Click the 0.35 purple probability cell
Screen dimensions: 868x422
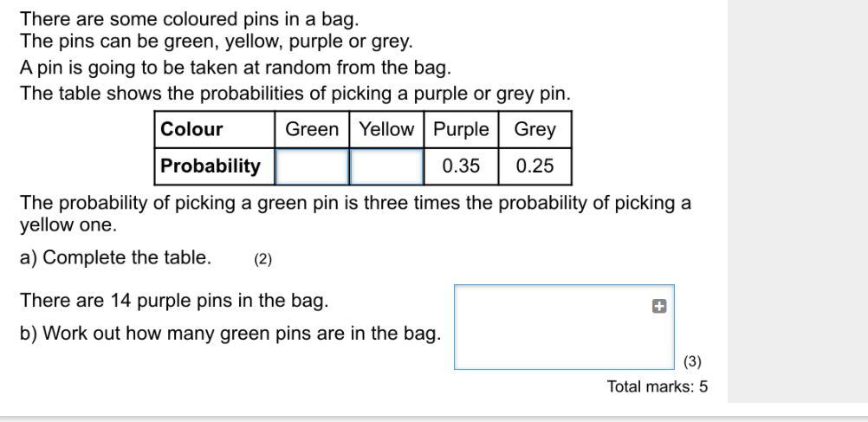pyautogui.click(x=461, y=166)
